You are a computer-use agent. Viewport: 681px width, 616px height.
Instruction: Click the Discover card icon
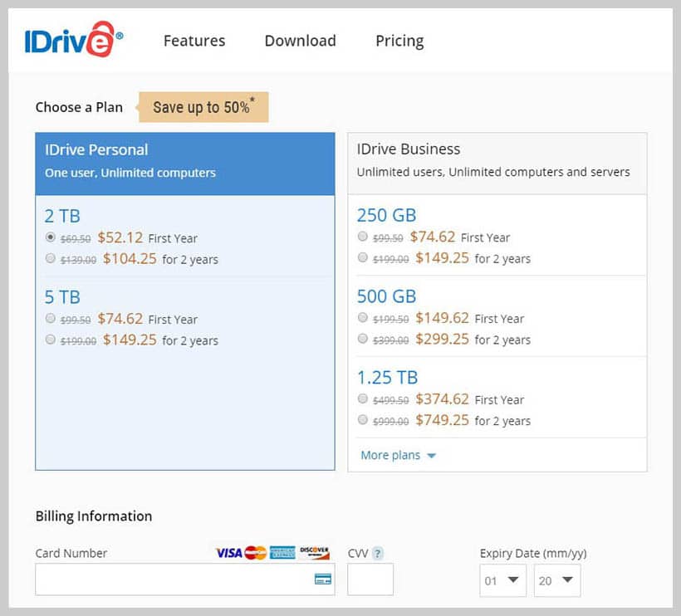(x=314, y=552)
